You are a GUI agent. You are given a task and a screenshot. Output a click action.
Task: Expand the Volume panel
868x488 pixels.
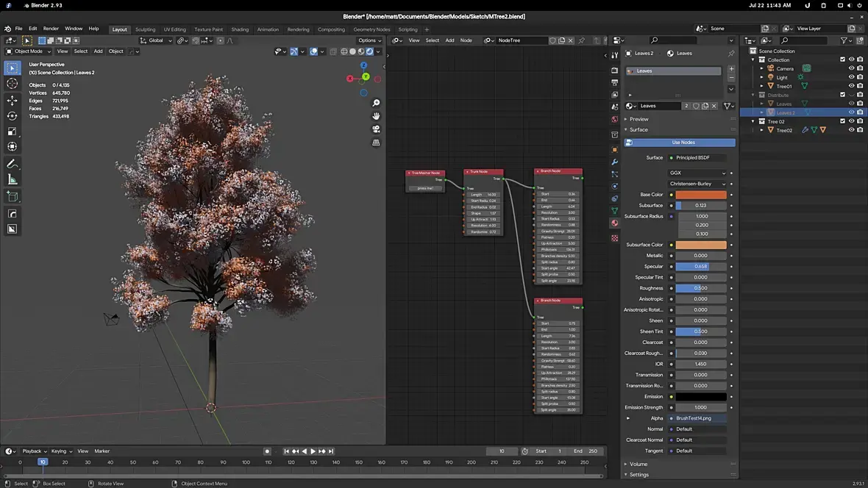click(638, 464)
